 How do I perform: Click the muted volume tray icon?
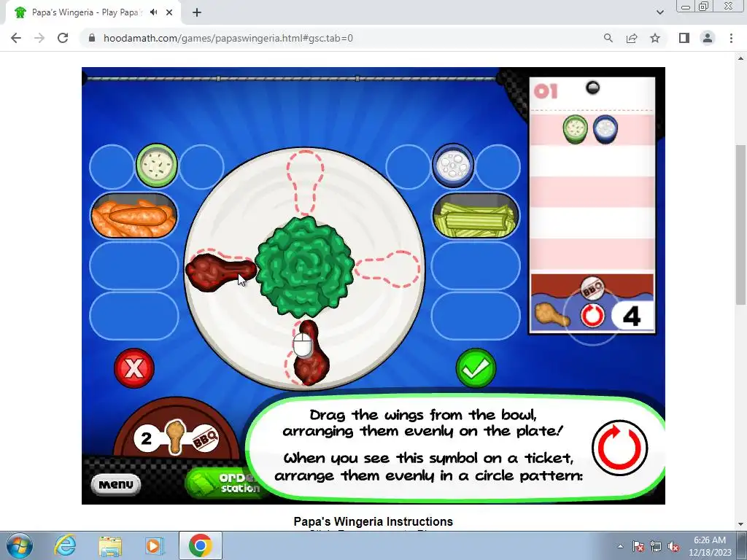pyautogui.click(x=673, y=546)
